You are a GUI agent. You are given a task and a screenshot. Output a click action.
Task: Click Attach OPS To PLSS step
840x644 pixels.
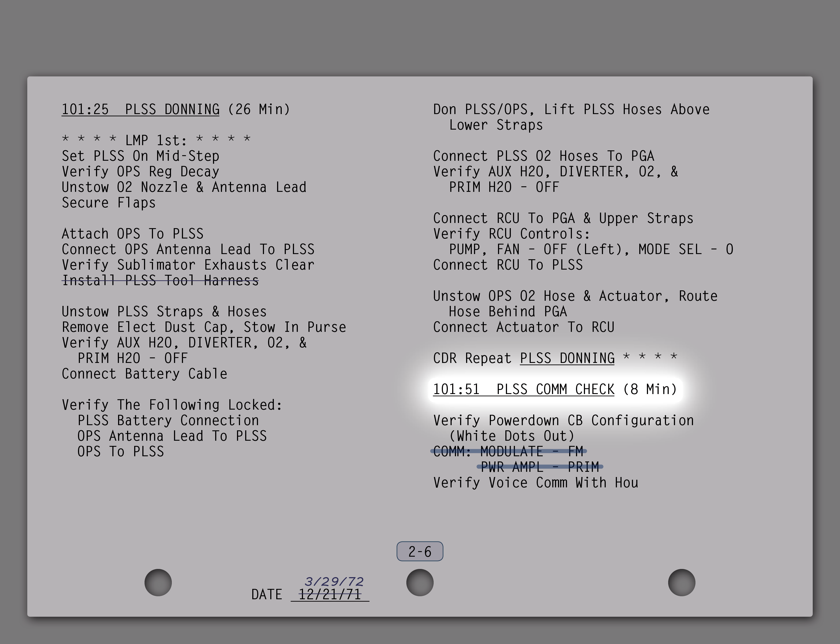[133, 234]
